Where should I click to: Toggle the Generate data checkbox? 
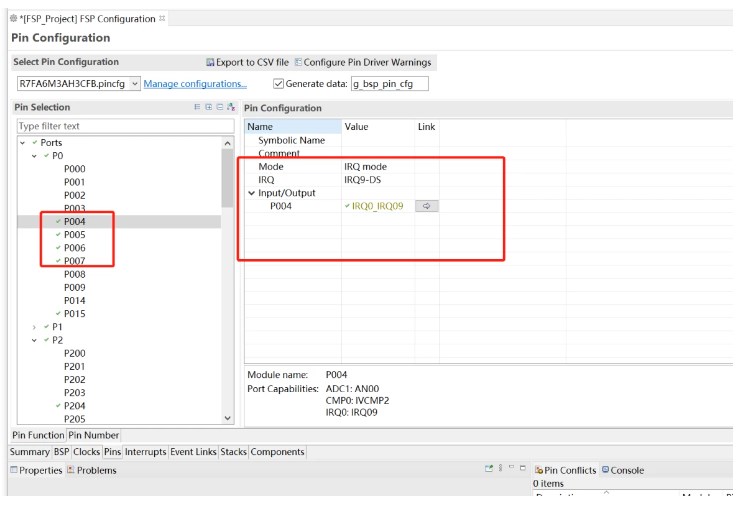279,84
